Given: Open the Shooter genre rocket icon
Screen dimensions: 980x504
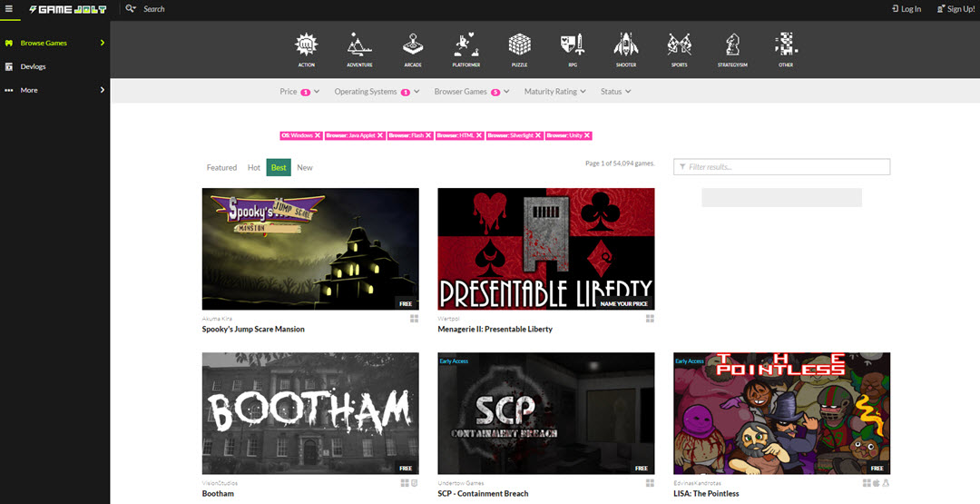Looking at the screenshot, I should pos(625,45).
